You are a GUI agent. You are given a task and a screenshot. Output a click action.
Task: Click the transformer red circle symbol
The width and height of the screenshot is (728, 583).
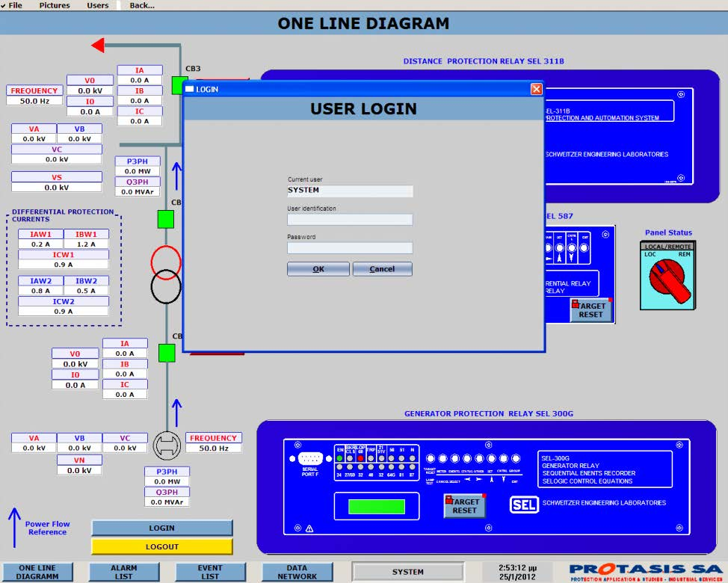166,262
